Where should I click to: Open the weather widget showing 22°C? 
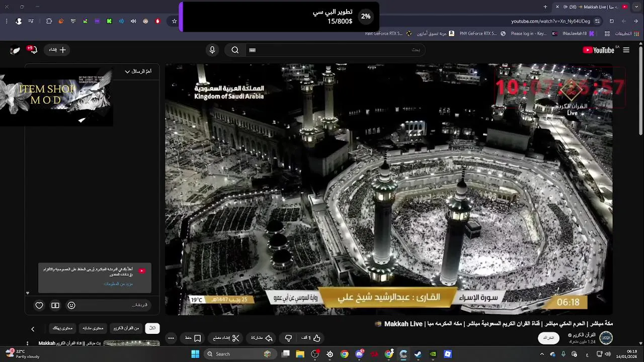[x=23, y=354]
